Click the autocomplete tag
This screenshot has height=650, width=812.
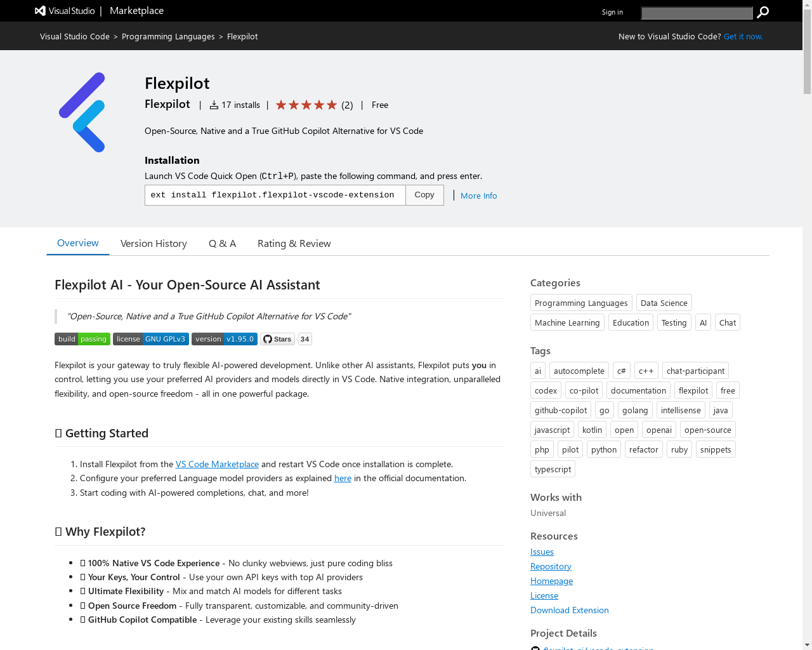click(579, 371)
